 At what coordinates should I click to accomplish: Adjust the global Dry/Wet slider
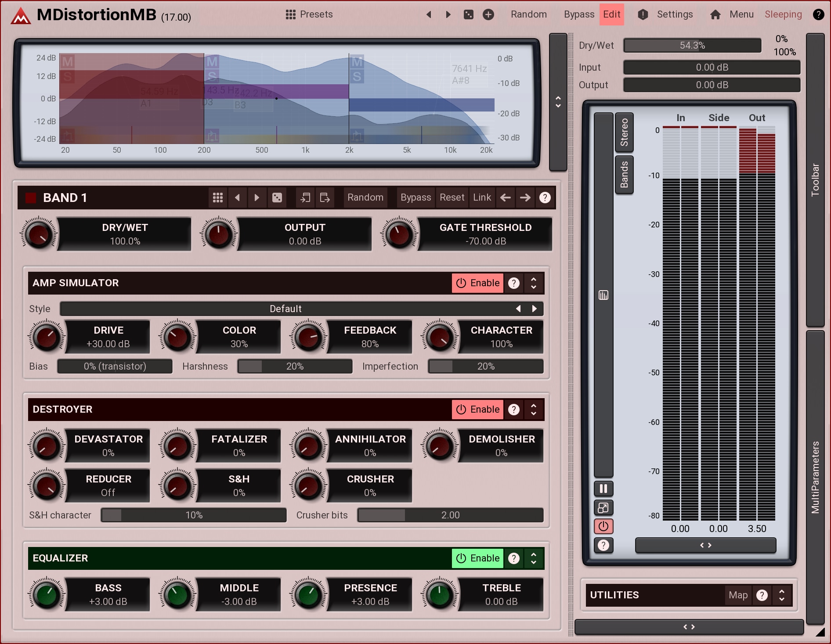tap(692, 45)
